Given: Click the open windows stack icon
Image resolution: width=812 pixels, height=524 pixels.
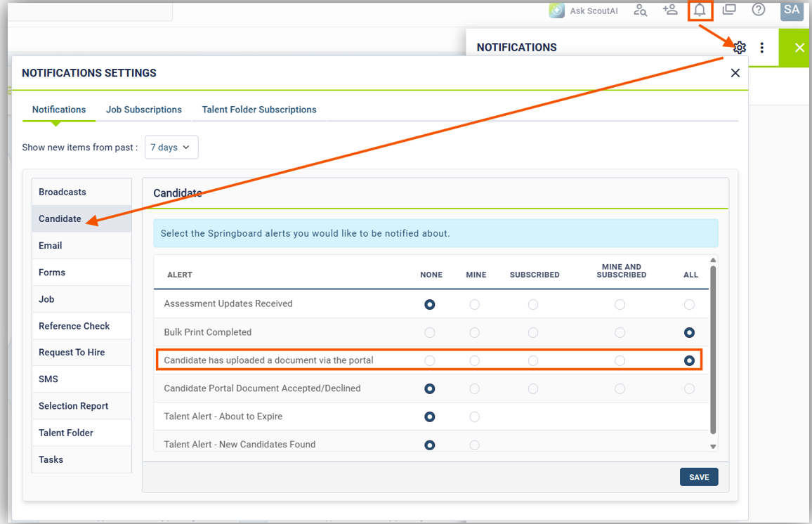Looking at the screenshot, I should (x=729, y=10).
